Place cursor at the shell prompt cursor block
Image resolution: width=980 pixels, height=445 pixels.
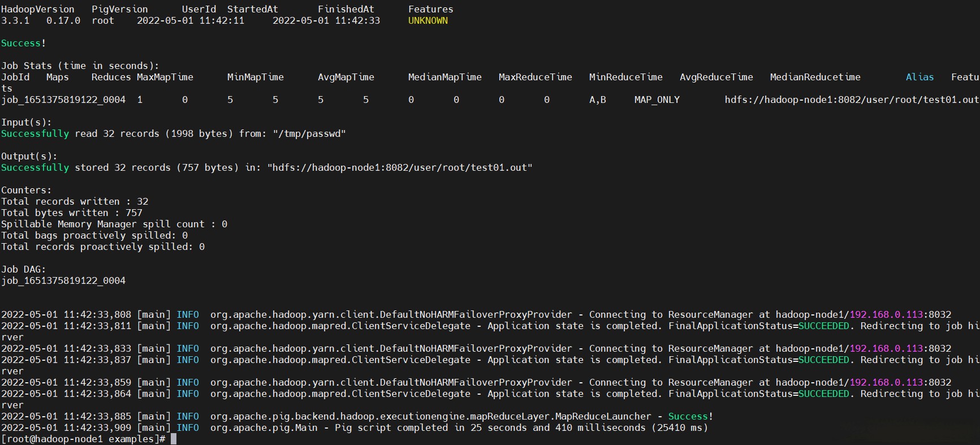click(174, 439)
